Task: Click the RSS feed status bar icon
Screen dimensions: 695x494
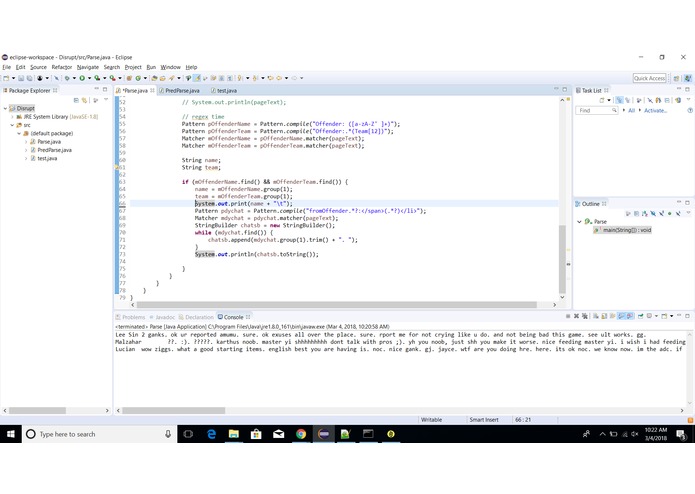Action: 691,420
